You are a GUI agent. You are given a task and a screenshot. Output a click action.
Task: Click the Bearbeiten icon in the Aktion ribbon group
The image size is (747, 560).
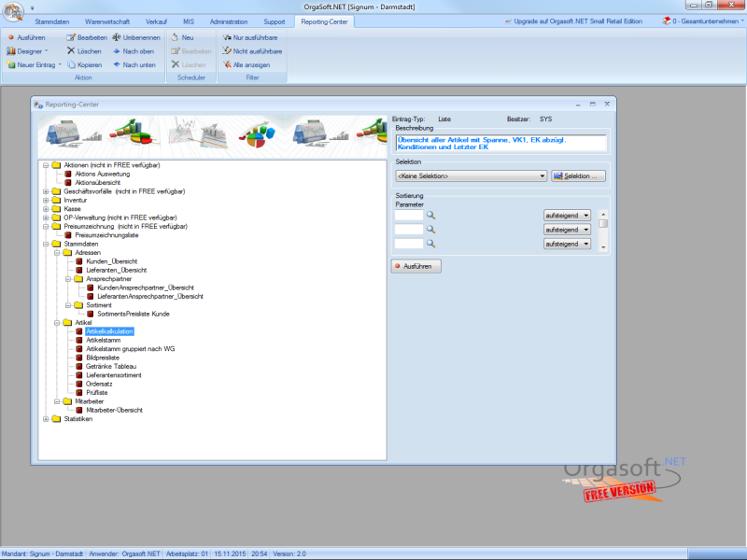coord(71,37)
